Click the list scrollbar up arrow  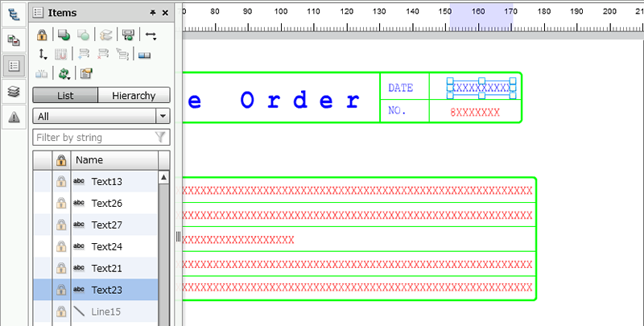pyautogui.click(x=163, y=177)
